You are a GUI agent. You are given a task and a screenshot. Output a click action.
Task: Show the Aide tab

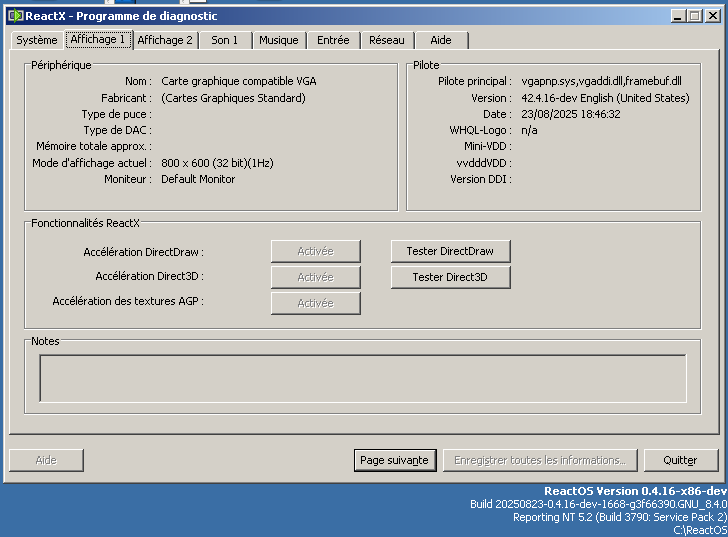[441, 40]
